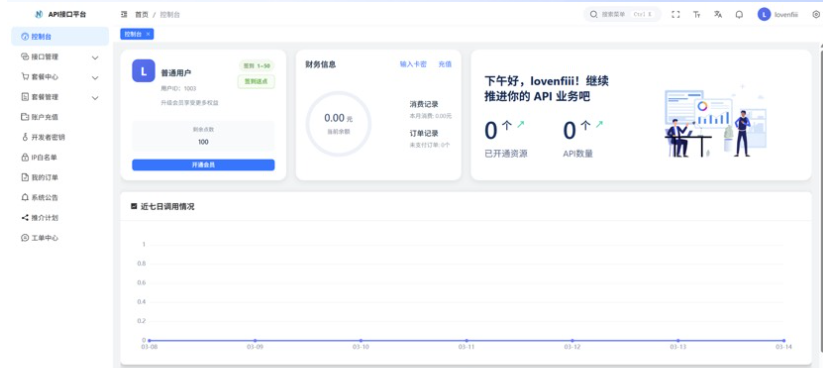Click the 下午好，lovenfiii greeting text
Screen dimensions: 823x368
546,89
